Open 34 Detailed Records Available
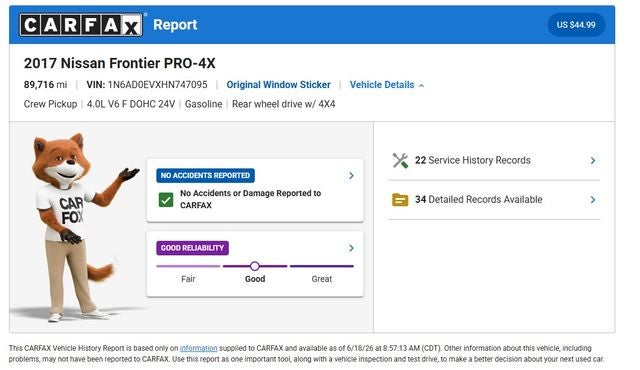This screenshot has height=370, width=640. tap(493, 200)
